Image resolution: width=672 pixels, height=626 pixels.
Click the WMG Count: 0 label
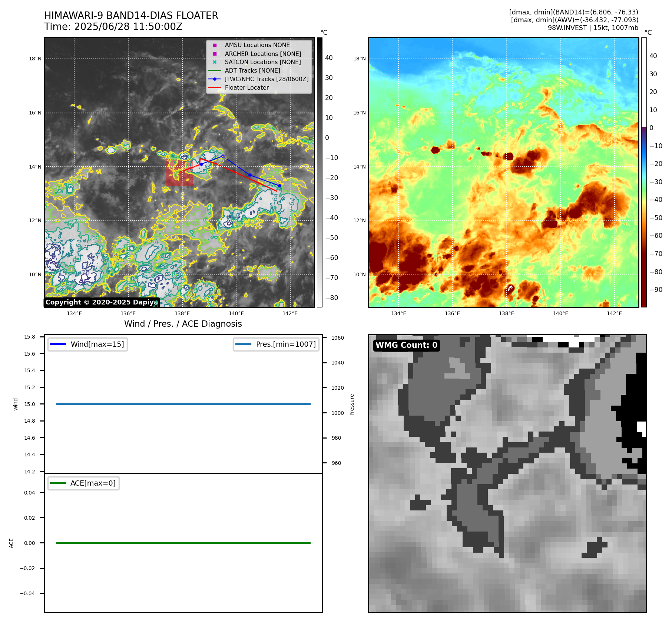click(x=407, y=345)
